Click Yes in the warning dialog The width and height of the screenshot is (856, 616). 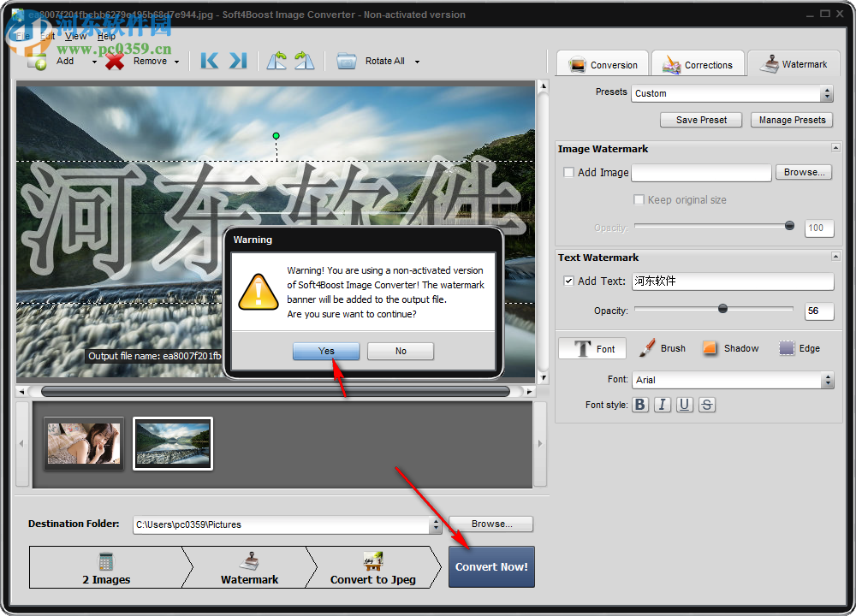coord(325,351)
